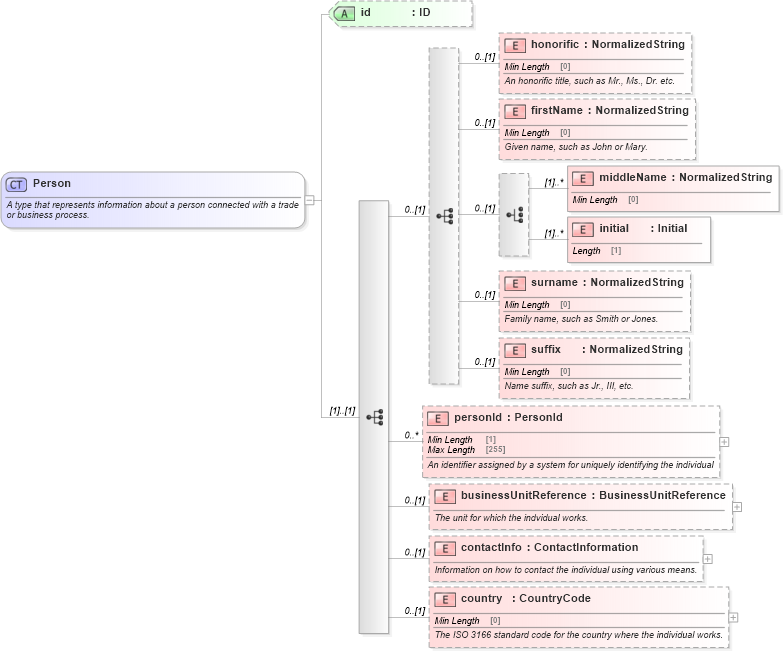The height and width of the screenshot is (653, 784).
Task: Click the 0..* cardinality beside personId
Action: point(412,436)
